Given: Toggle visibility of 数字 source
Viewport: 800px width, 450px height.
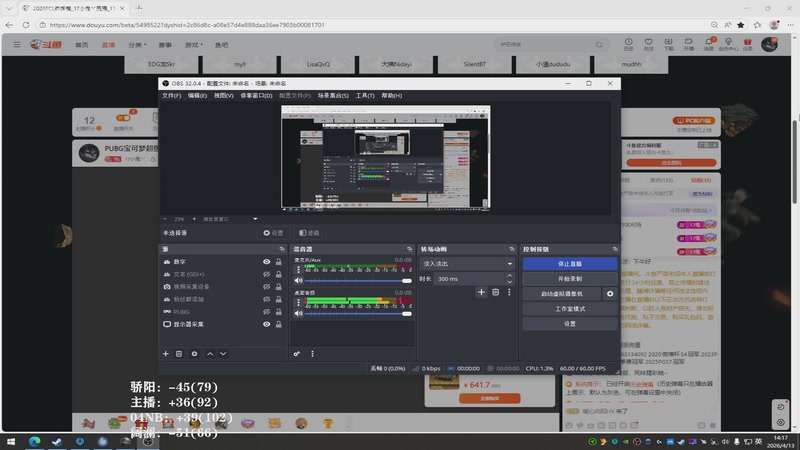Looking at the screenshot, I should (x=266, y=262).
